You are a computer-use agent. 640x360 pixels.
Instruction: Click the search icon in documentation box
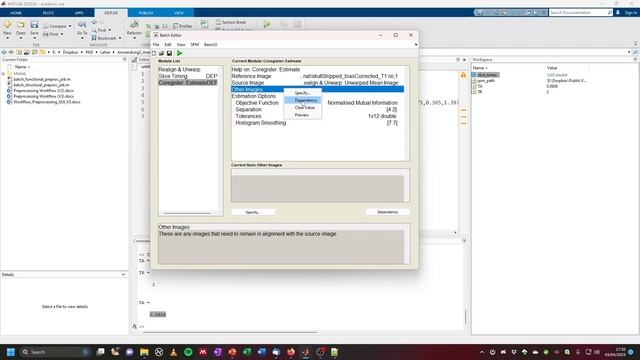pyautogui.click(x=610, y=13)
